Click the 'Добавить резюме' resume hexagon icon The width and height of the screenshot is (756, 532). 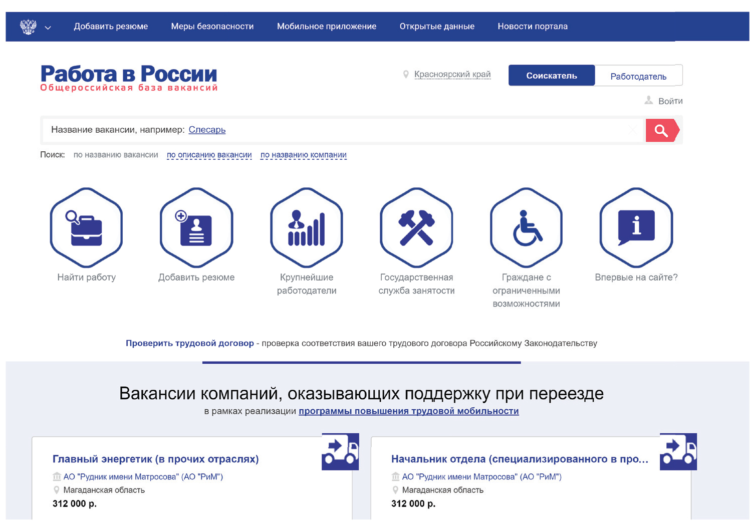coord(196,227)
